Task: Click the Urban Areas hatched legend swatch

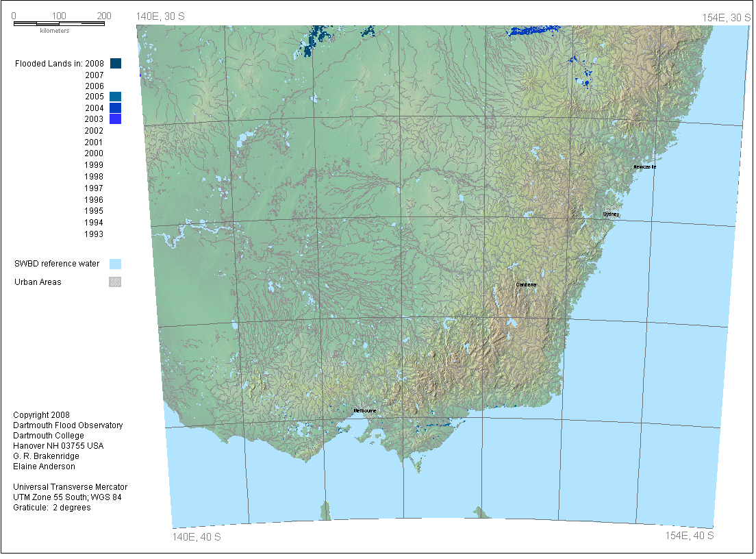Action: point(115,282)
